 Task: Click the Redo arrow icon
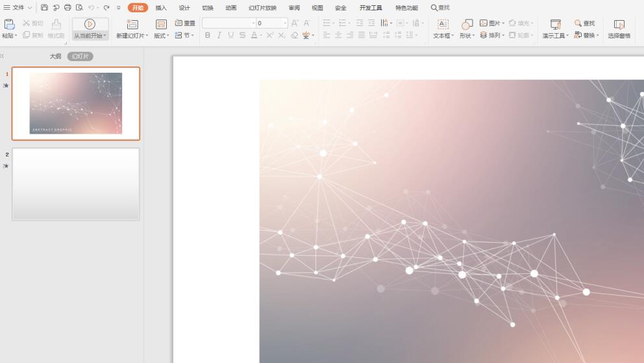click(106, 7)
